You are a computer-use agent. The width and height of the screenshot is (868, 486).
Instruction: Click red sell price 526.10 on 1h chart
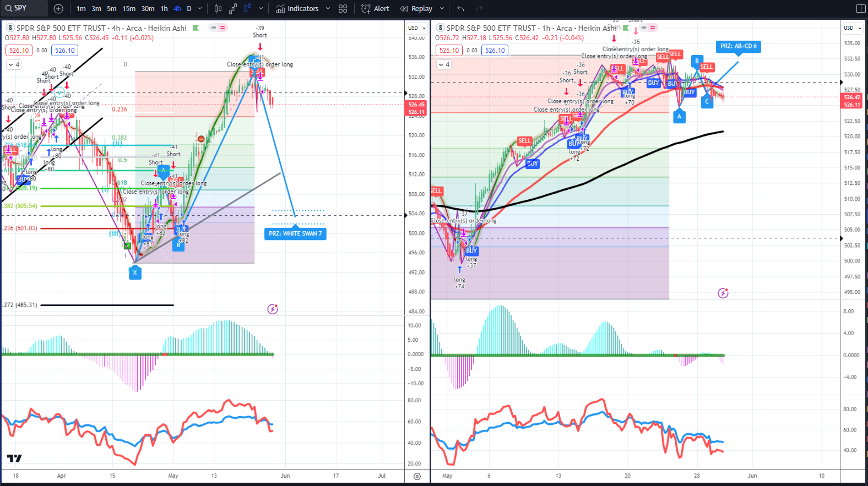449,51
